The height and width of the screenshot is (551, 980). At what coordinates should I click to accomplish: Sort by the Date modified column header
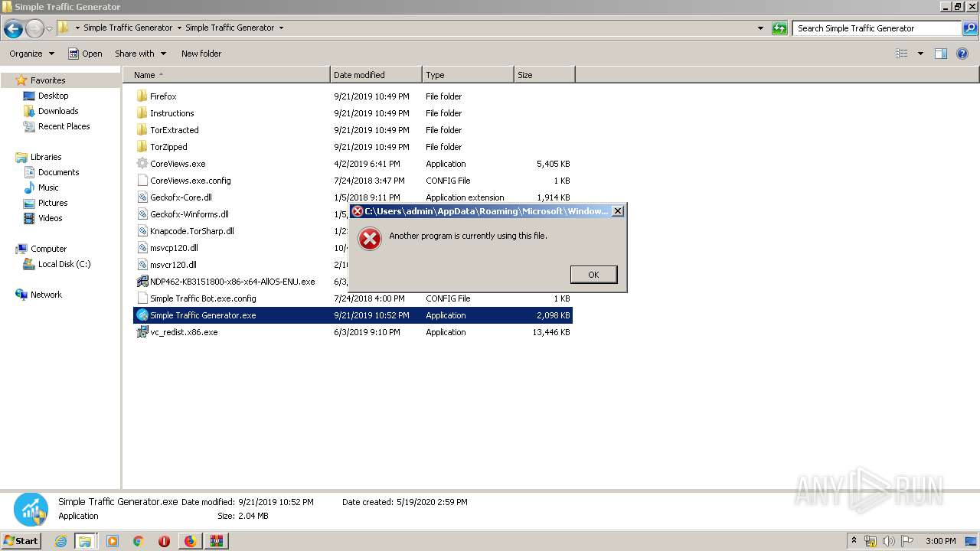point(376,75)
